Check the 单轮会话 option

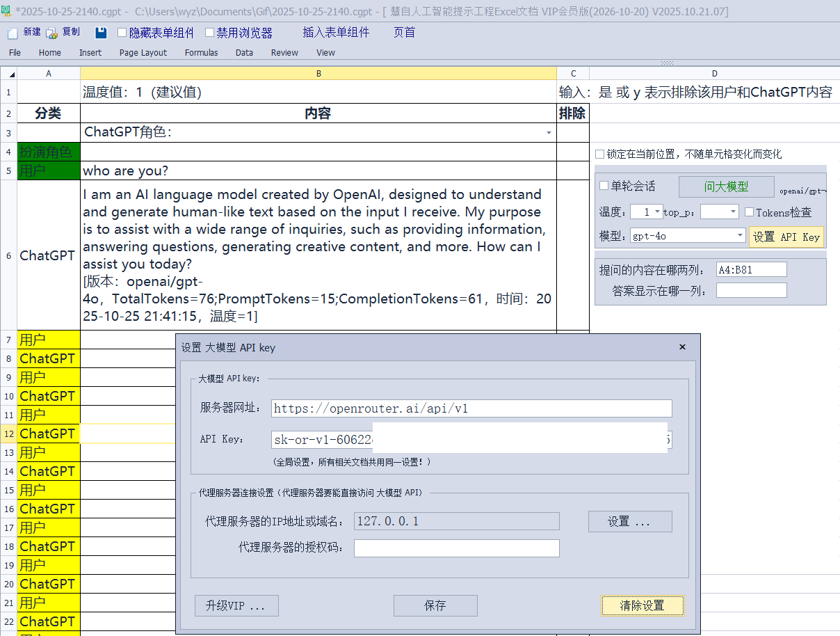click(604, 186)
